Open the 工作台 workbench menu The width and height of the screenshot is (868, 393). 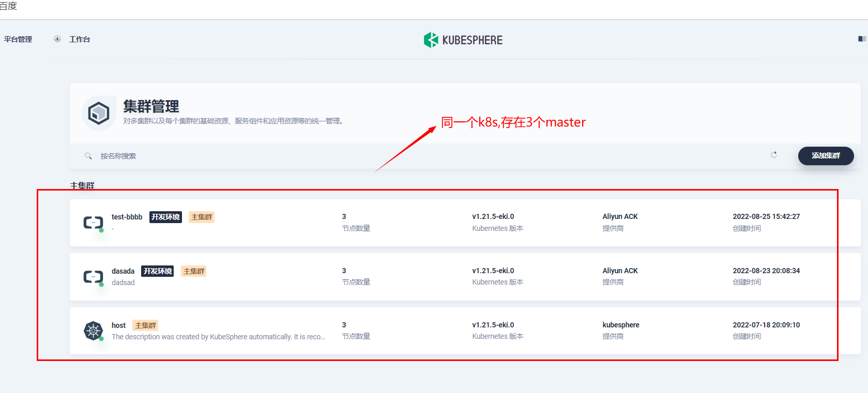click(x=80, y=39)
